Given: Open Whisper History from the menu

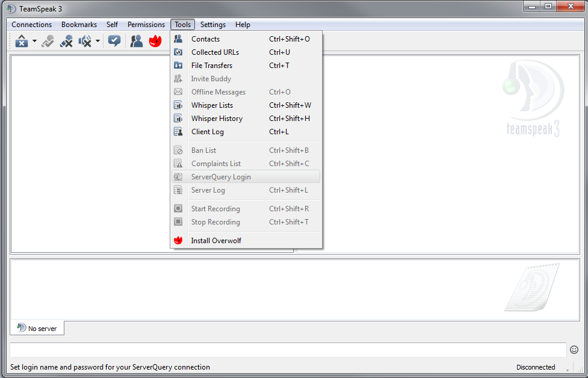Looking at the screenshot, I should coord(246,119).
